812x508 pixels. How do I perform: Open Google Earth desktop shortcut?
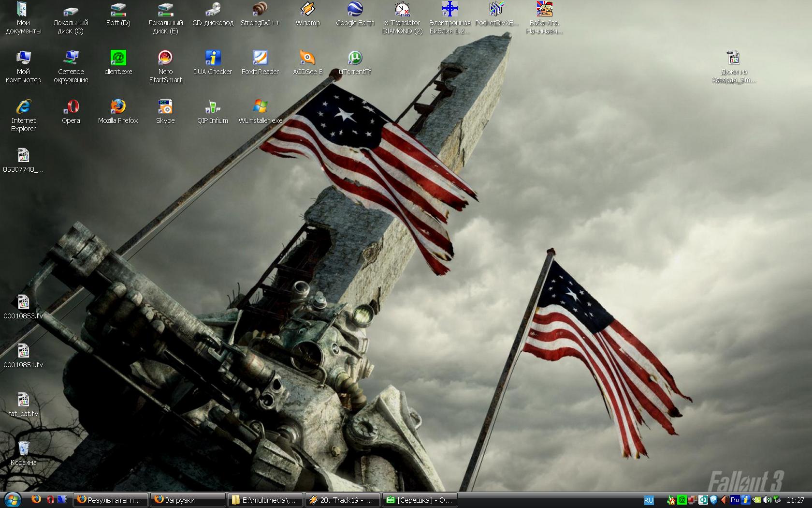355,10
